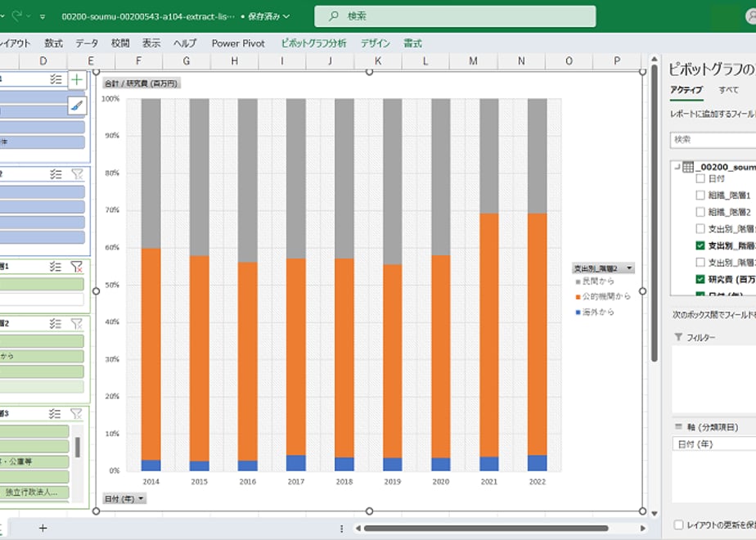756x540 pixels.
Task: Click the sheet scrollbar left arrow
Action: (358, 529)
